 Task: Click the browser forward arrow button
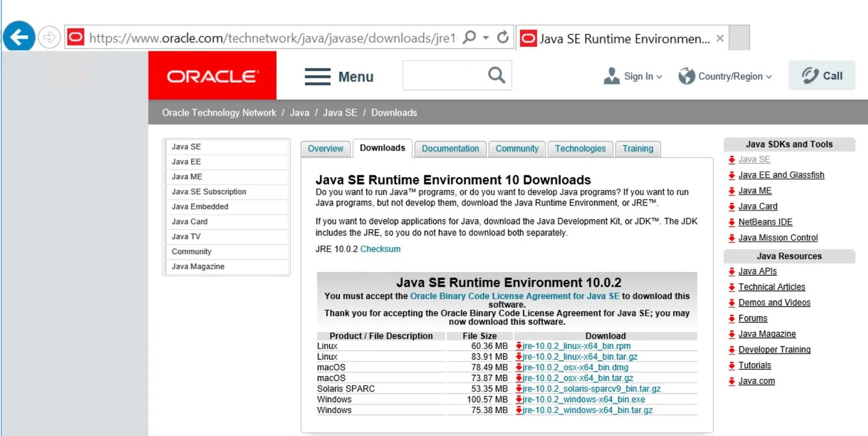pos(49,37)
